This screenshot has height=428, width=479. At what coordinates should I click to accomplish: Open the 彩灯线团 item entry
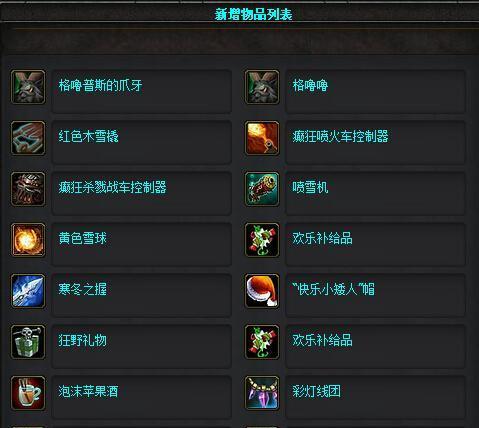click(316, 391)
